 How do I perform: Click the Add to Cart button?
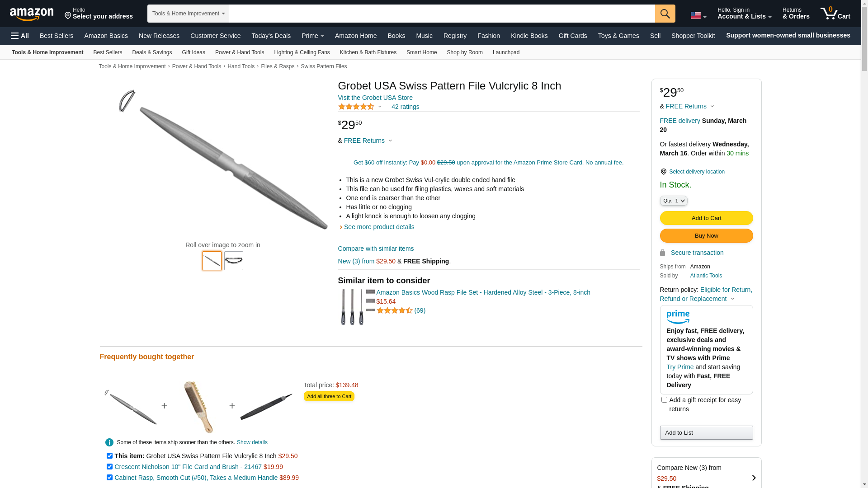[706, 218]
